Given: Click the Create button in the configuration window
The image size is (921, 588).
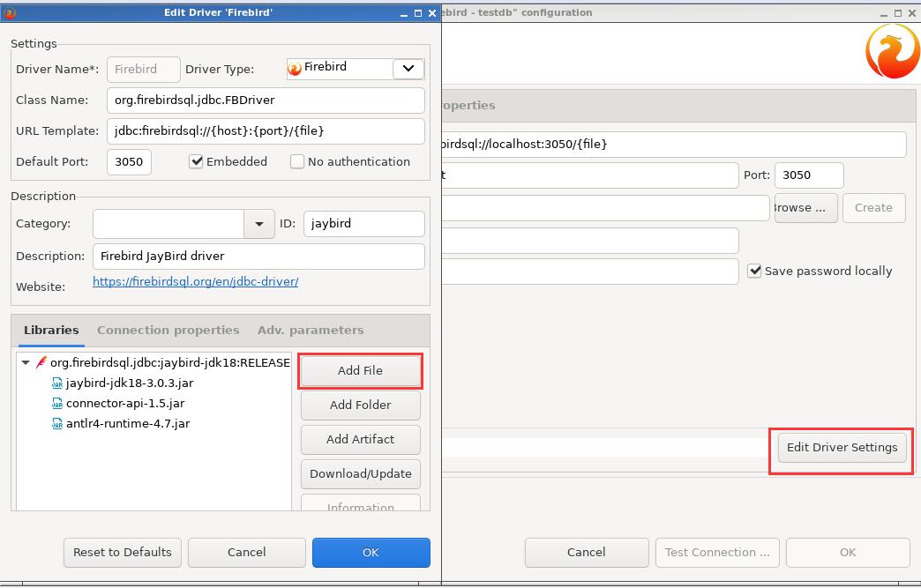Looking at the screenshot, I should coord(873,208).
